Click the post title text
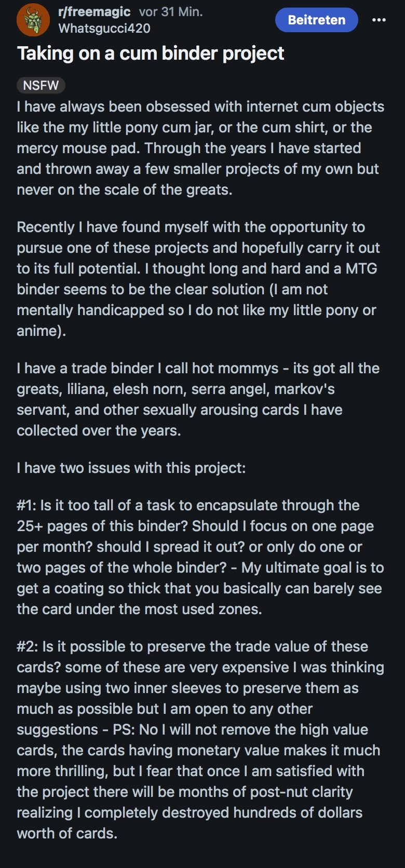 point(151,53)
